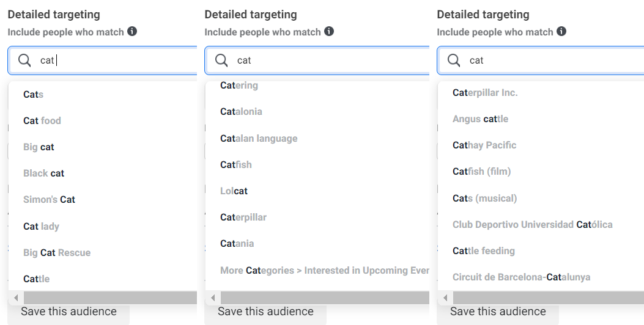Click the scroll-left arrow beneath the Catania list
Viewport: 644px width, 325px height.
coord(213,298)
